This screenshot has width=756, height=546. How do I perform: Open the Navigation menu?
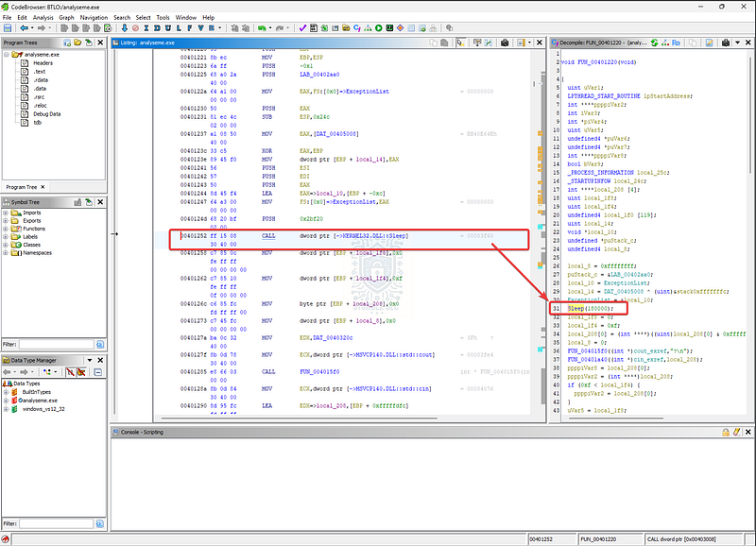coord(94,17)
